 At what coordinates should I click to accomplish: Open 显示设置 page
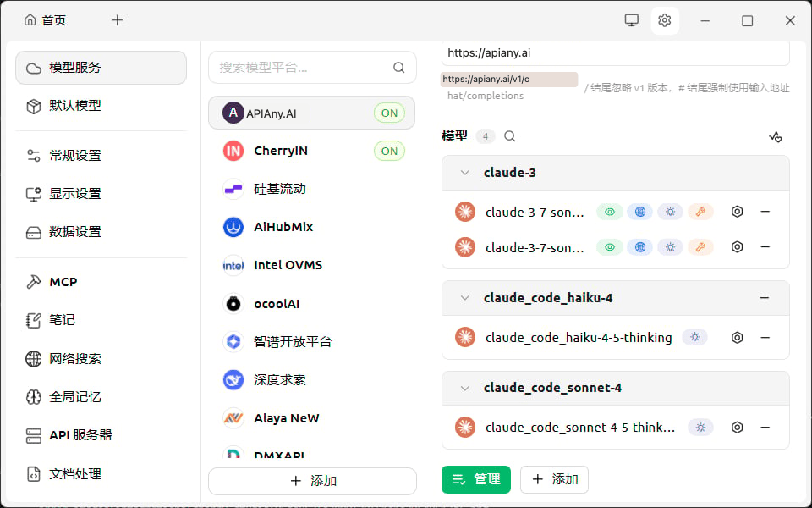[101, 193]
